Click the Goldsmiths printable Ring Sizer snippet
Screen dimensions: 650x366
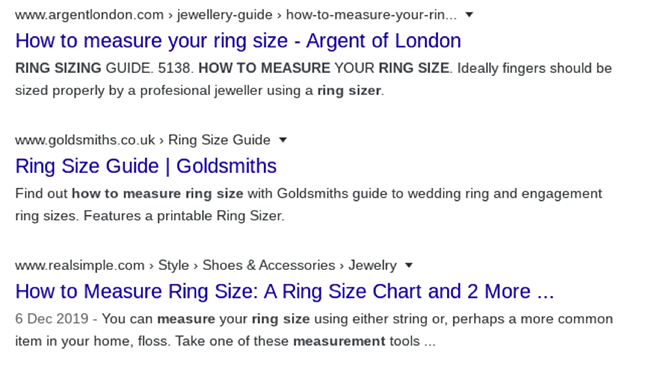pos(184,216)
